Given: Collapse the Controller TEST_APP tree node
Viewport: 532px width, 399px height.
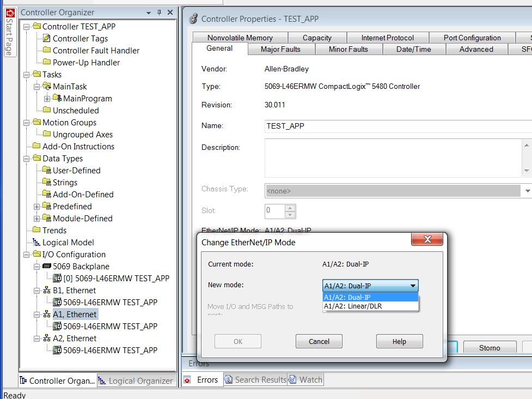Looking at the screenshot, I should 27,27.
